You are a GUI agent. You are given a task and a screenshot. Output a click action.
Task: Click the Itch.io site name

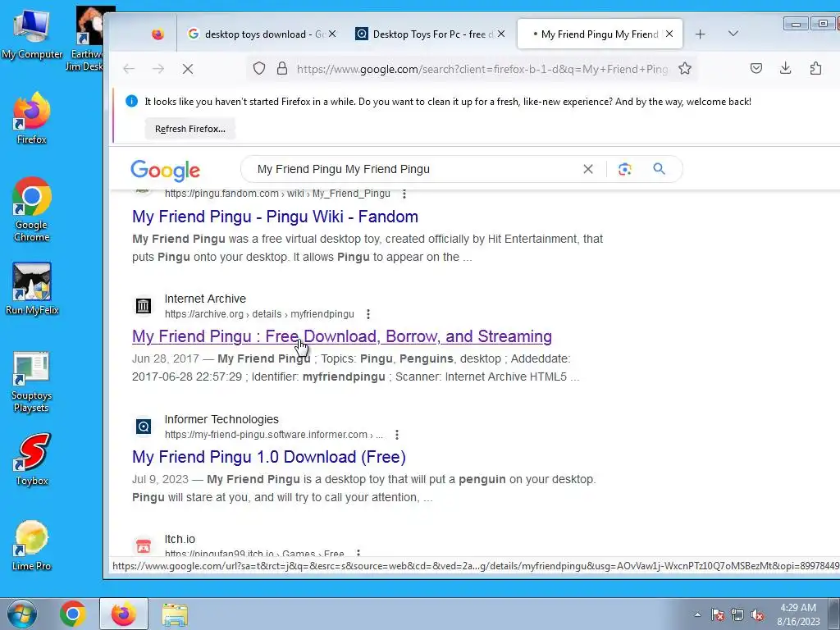(180, 540)
